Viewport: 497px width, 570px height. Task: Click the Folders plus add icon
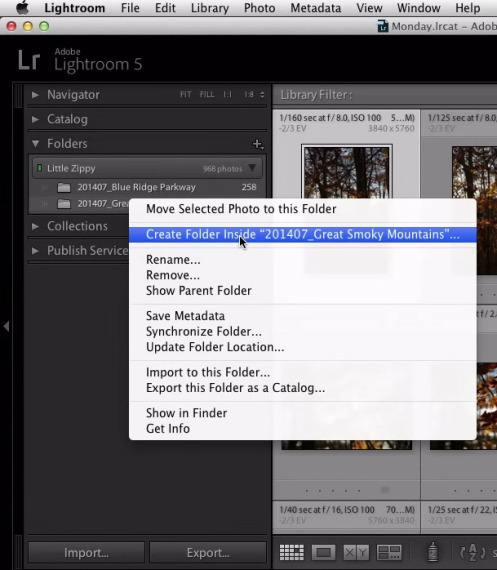[258, 144]
